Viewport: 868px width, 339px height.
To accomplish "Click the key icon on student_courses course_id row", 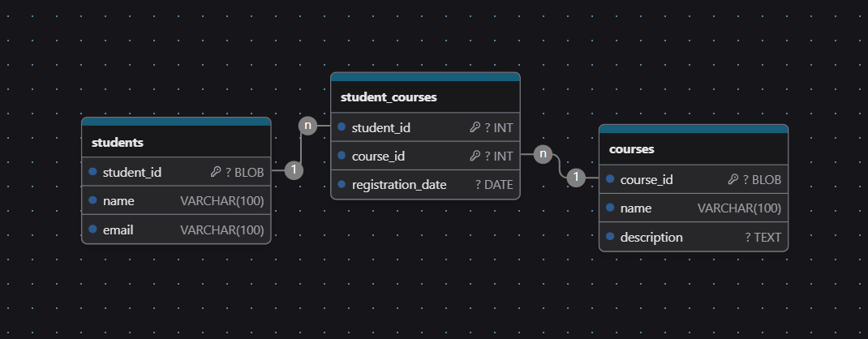I will 475,156.
